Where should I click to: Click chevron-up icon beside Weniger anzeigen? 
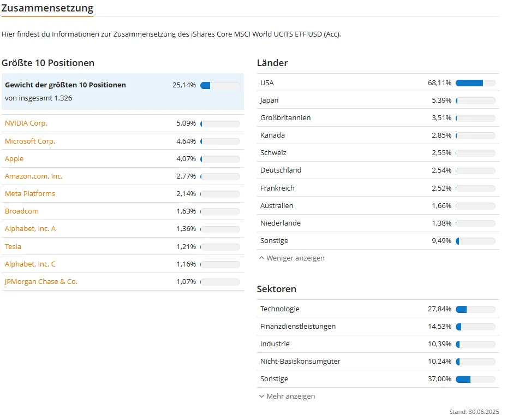point(261,258)
